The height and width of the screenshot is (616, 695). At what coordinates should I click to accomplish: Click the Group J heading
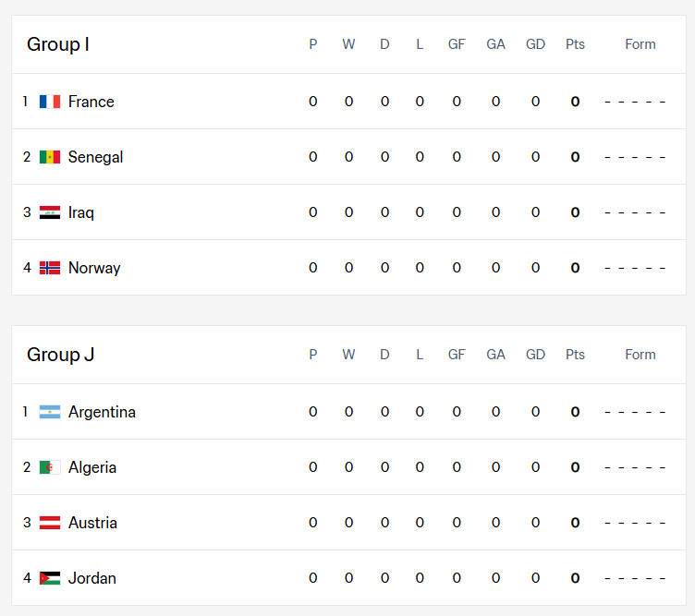click(61, 355)
